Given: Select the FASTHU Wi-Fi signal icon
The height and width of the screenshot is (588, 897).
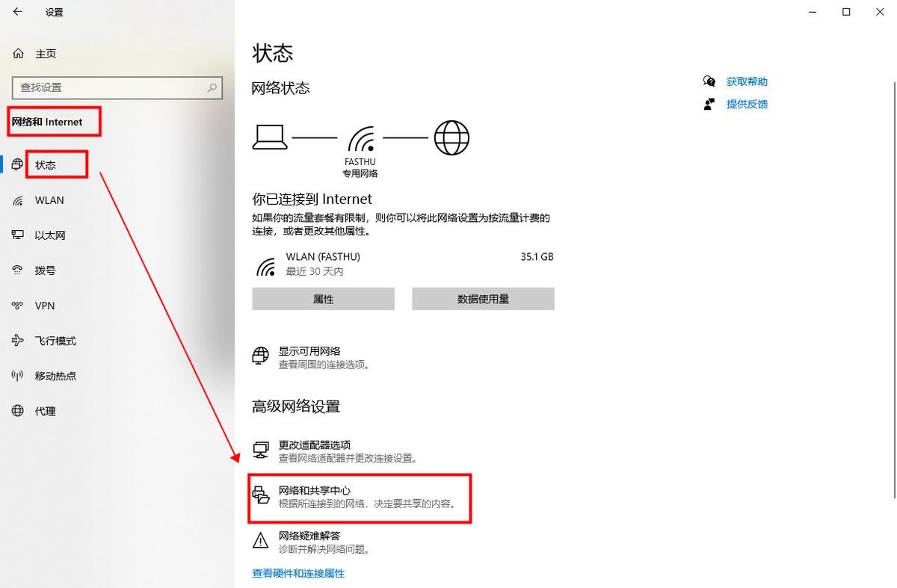Looking at the screenshot, I should point(360,137).
